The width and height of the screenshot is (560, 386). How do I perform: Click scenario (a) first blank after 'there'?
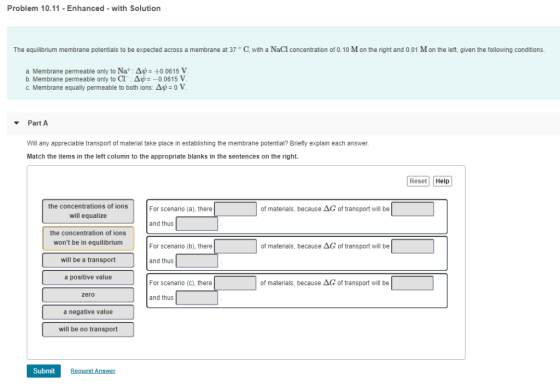point(235,209)
